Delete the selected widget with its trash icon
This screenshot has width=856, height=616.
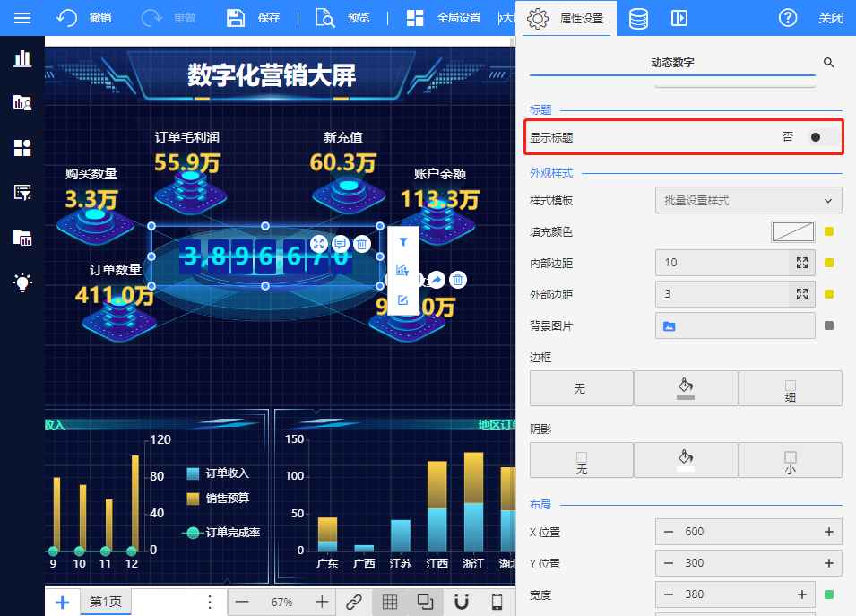[361, 244]
